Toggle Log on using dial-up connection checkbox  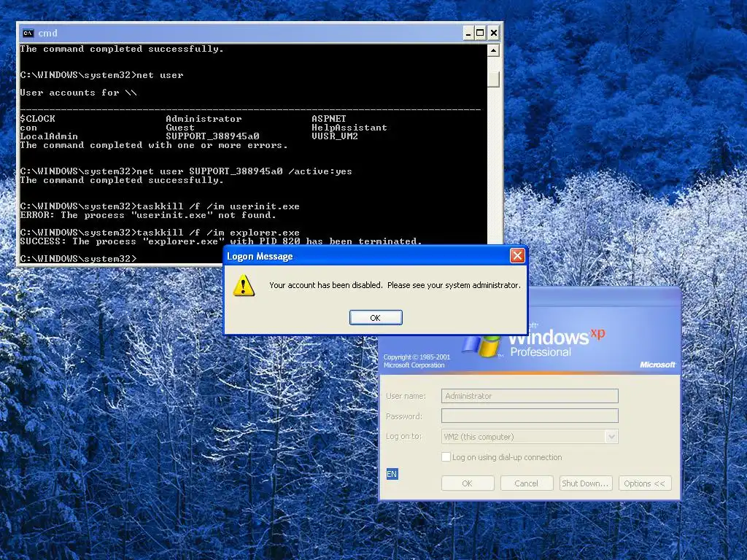coord(446,456)
